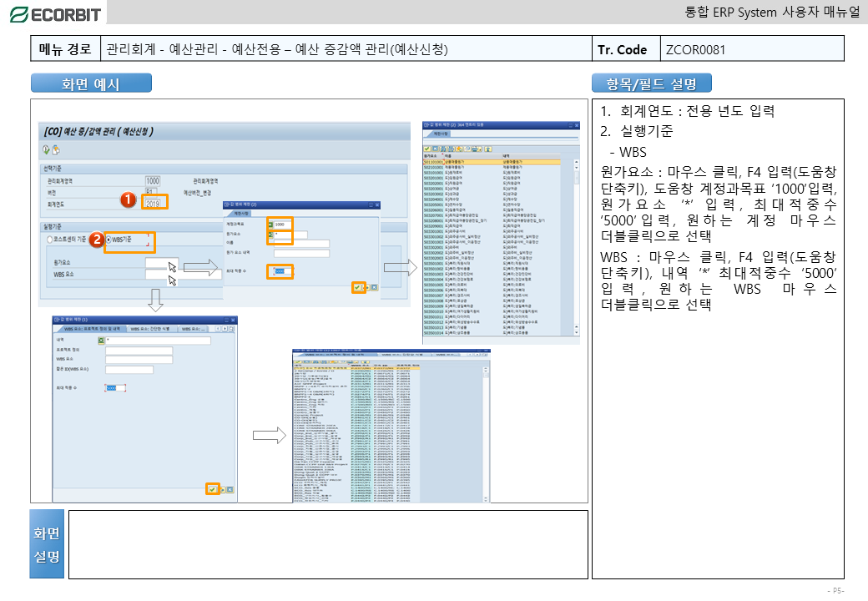
Task: Select the WBS기준 radio button
Action: (108, 240)
